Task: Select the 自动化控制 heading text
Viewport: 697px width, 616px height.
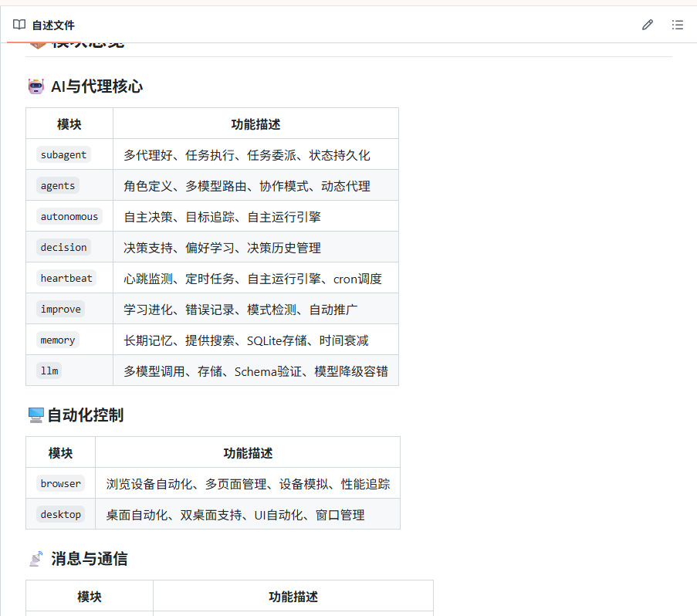Action: 85,415
